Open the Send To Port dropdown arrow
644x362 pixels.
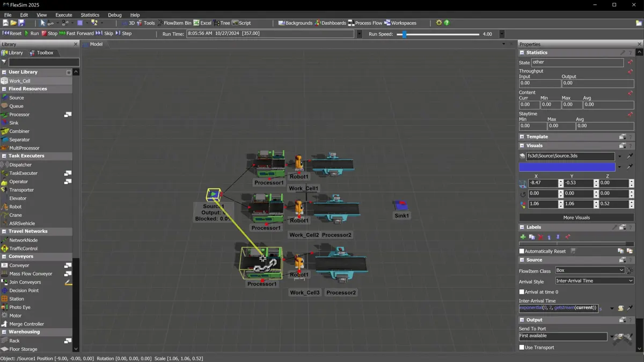[612, 337]
